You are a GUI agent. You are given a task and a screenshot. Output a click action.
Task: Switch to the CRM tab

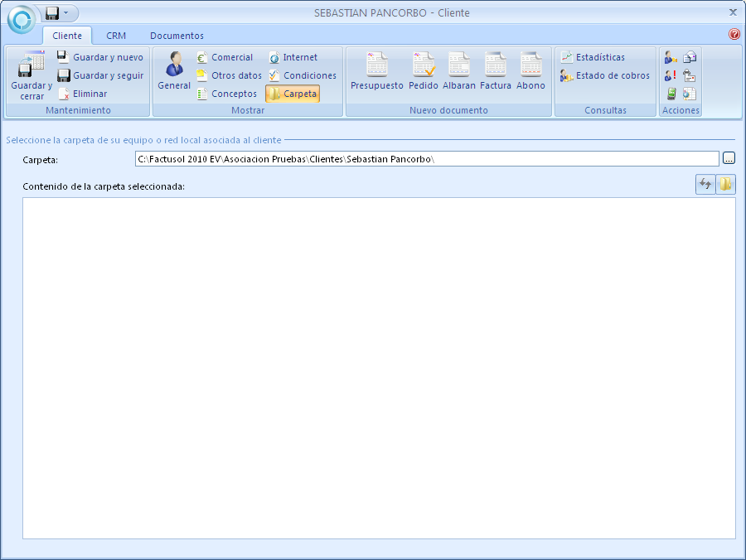click(x=116, y=36)
